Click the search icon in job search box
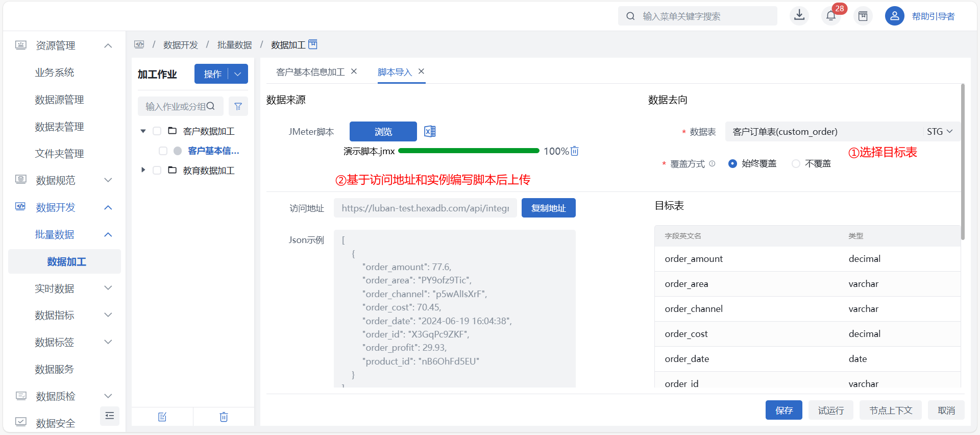Image resolution: width=980 pixels, height=435 pixels. (211, 106)
